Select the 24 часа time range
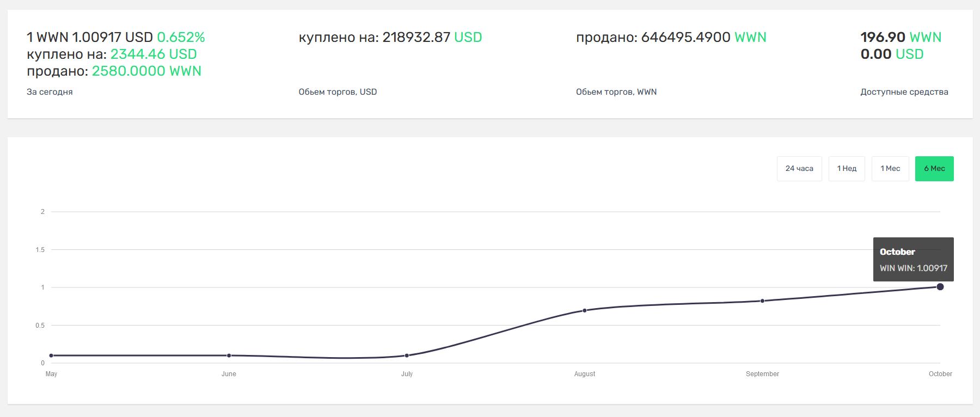Image resolution: width=980 pixels, height=417 pixels. (799, 169)
